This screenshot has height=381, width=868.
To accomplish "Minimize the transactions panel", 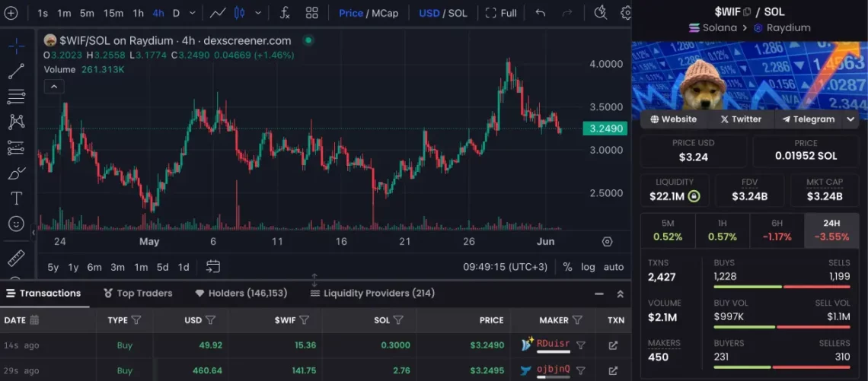I will [x=599, y=294].
